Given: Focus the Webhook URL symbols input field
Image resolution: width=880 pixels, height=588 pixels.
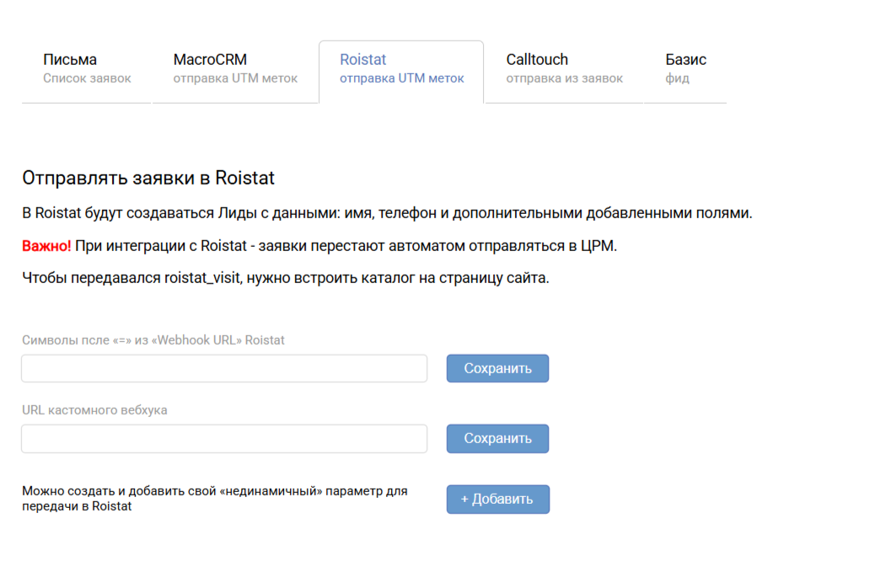Looking at the screenshot, I should tap(224, 369).
